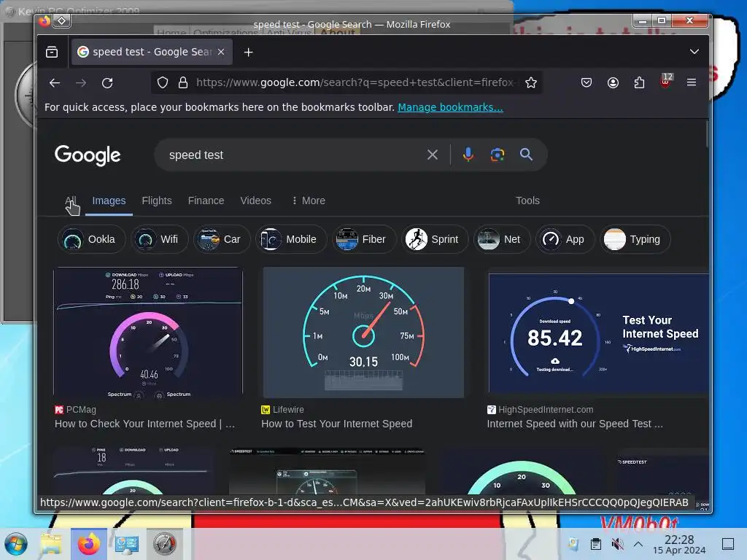
Task: Reload the page with the refresh icon
Action: point(107,83)
